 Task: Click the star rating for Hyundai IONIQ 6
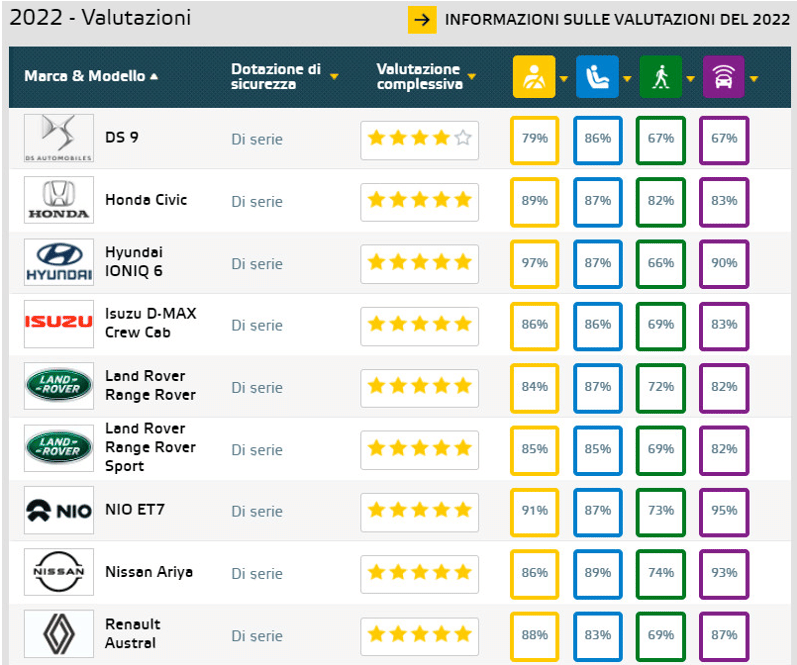pos(419,264)
